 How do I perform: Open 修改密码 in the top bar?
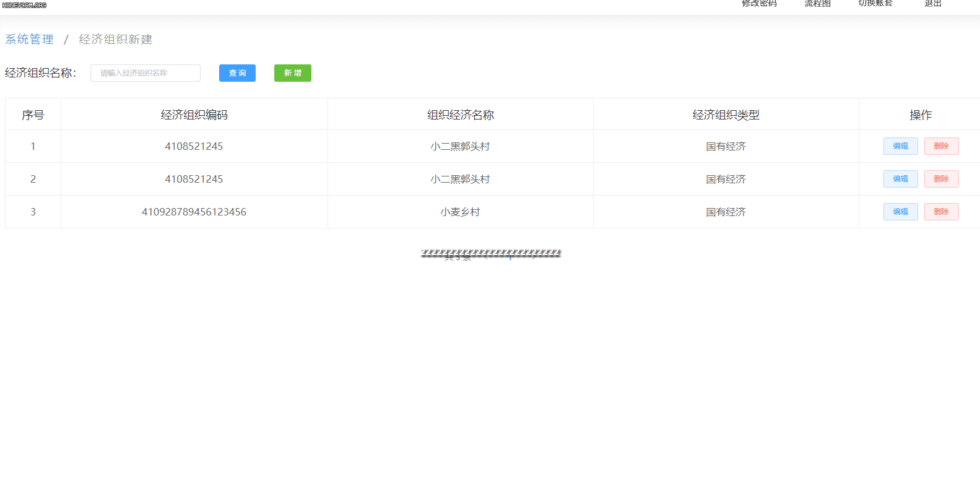point(759,4)
